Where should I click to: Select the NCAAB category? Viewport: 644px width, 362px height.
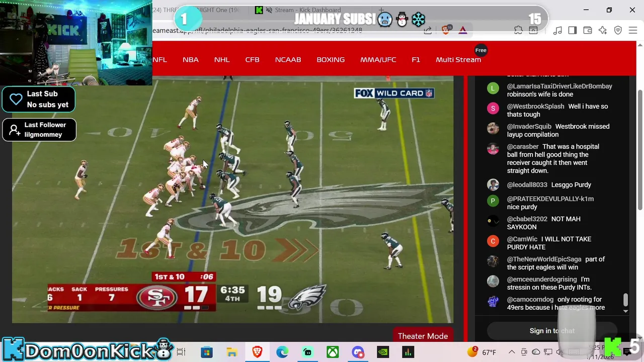(x=288, y=59)
